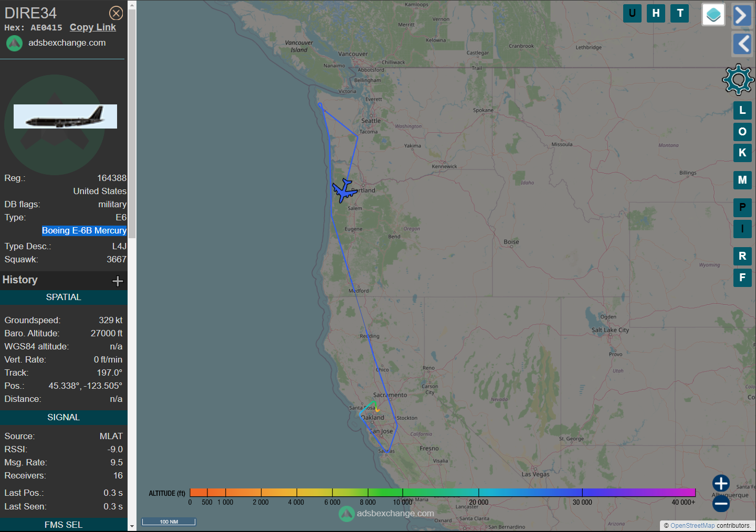Click the Sacramento map label
Image resolution: width=756 pixels, height=532 pixels.
[x=390, y=395]
